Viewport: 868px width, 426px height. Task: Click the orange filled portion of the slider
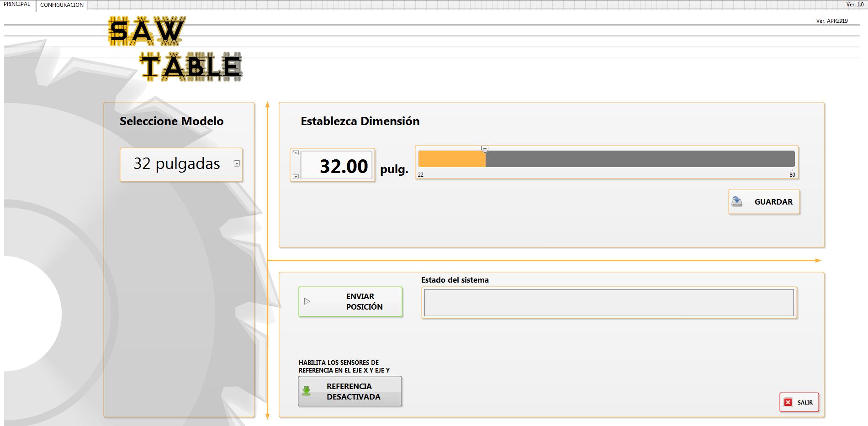tap(451, 159)
